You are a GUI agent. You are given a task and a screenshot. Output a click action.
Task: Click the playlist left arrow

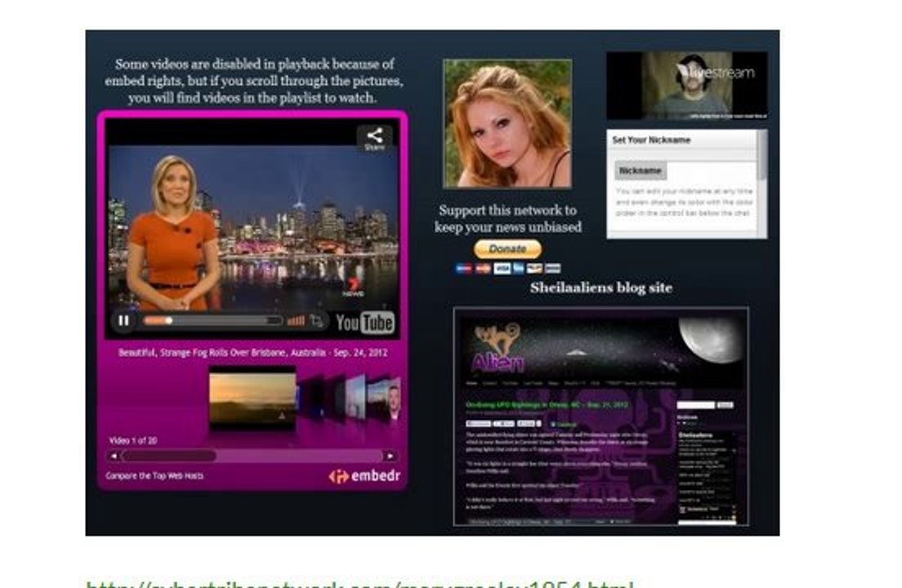point(114,456)
